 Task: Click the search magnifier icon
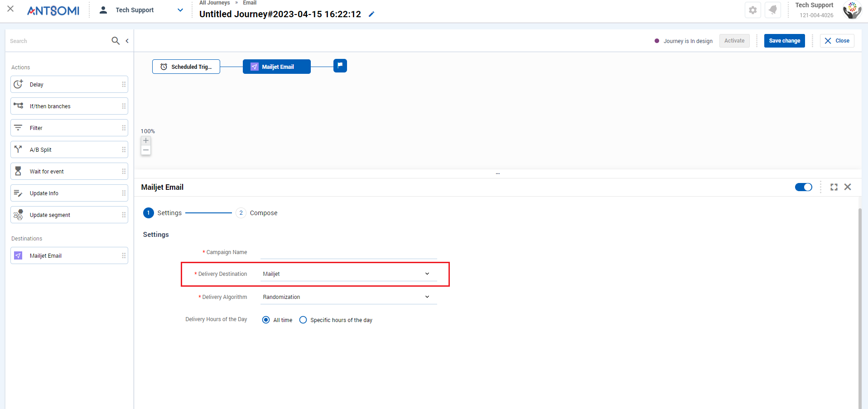point(116,41)
